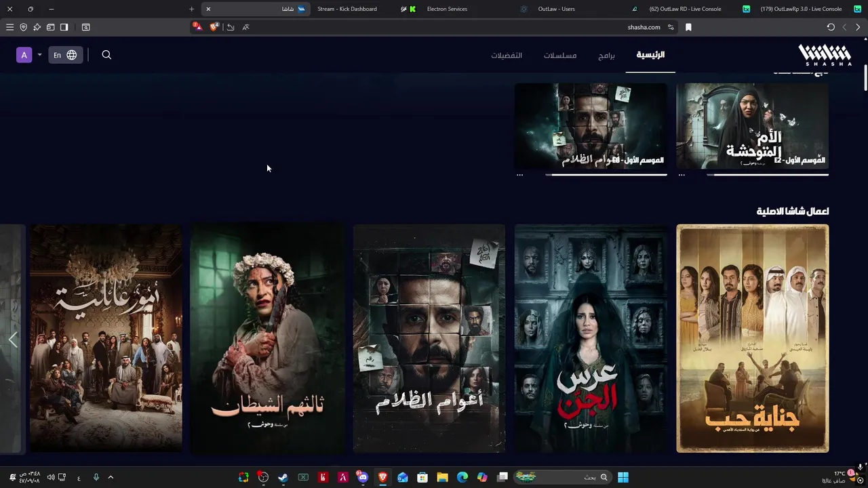This screenshot has height=488, width=868.
Task: Open the برامج programs tab
Action: click(x=606, y=55)
